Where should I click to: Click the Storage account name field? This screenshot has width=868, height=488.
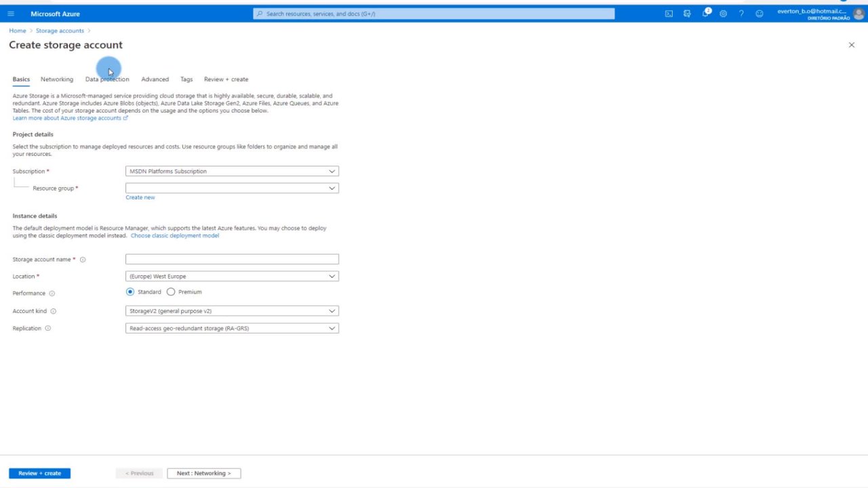coord(232,260)
